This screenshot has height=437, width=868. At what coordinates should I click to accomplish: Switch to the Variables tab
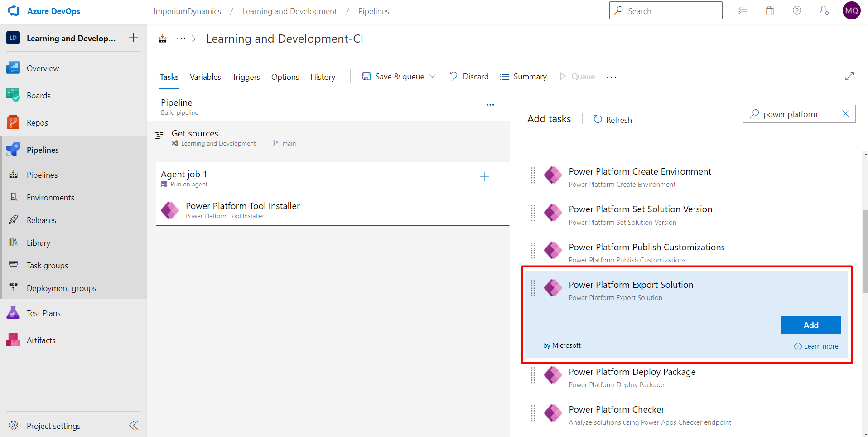tap(205, 77)
